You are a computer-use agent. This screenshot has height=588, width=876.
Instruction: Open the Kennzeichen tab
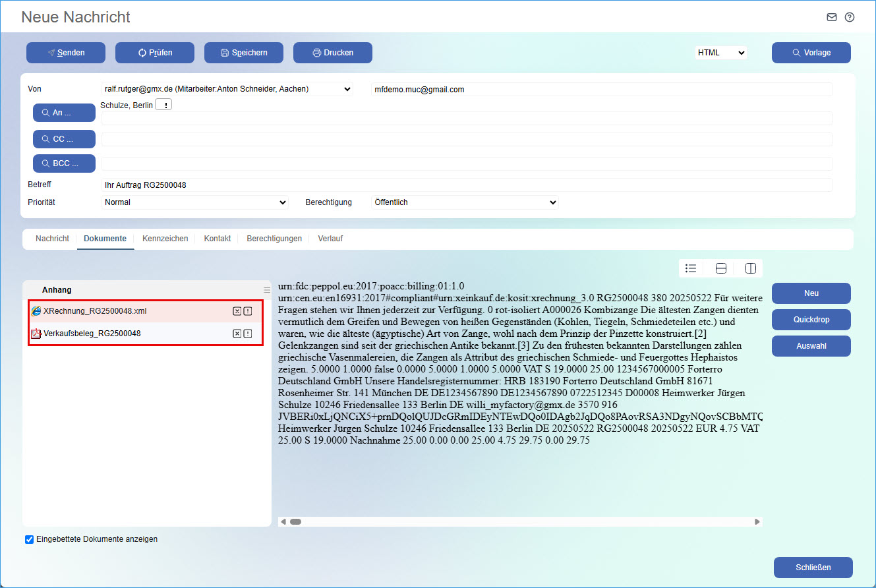165,239
